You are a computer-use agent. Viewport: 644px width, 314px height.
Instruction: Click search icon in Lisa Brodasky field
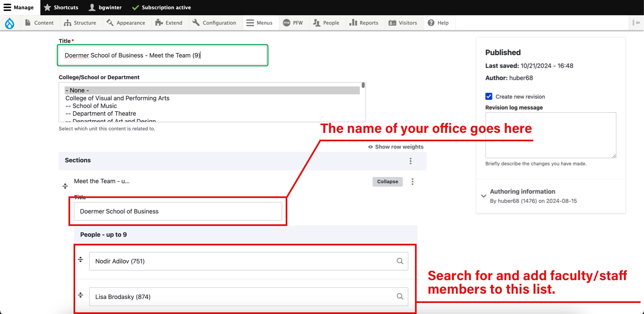coord(400,297)
